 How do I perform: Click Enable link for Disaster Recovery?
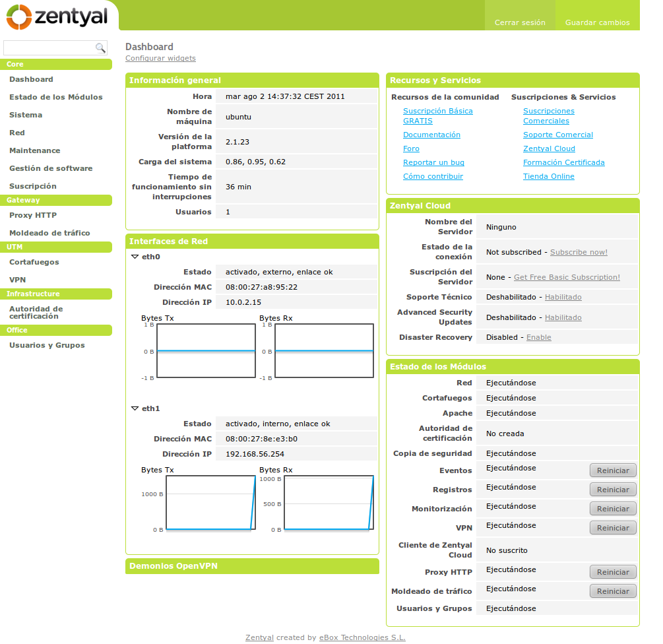click(x=539, y=337)
